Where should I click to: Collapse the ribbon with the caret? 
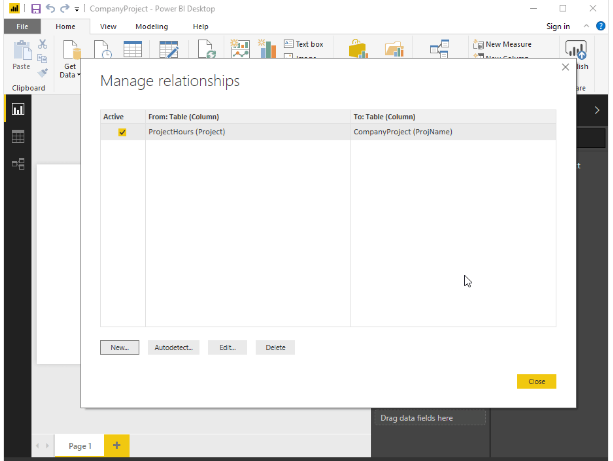point(586,26)
